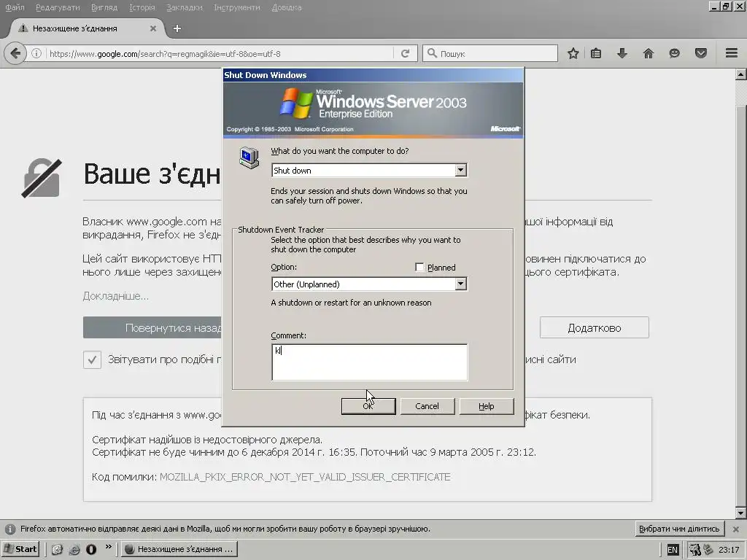Open the Firefox hamburger menu

click(x=732, y=53)
